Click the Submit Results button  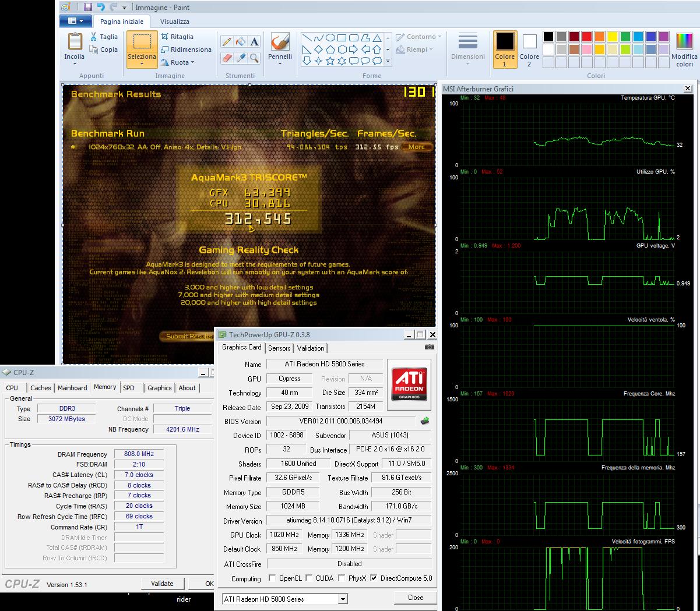188,336
